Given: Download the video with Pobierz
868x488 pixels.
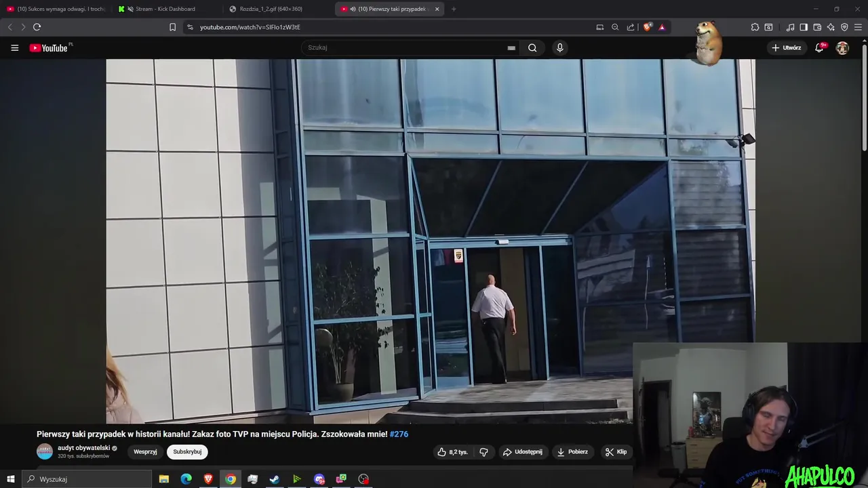Looking at the screenshot, I should [x=572, y=452].
